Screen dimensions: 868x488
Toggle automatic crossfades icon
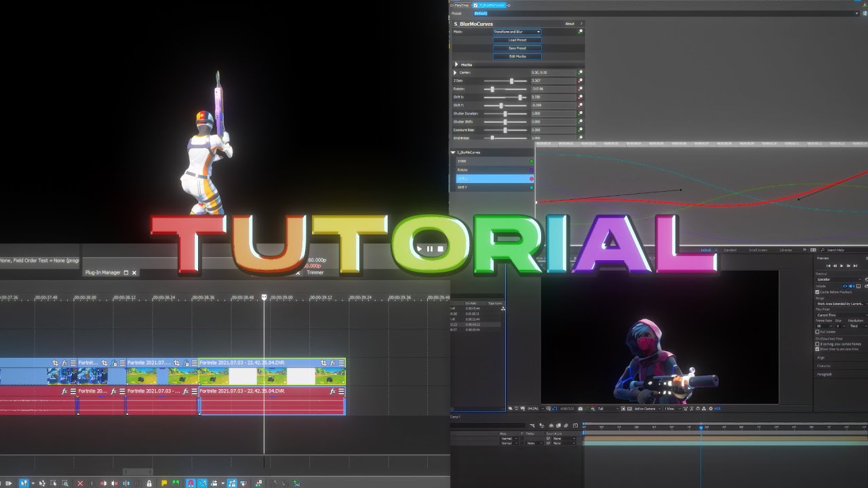202,483
